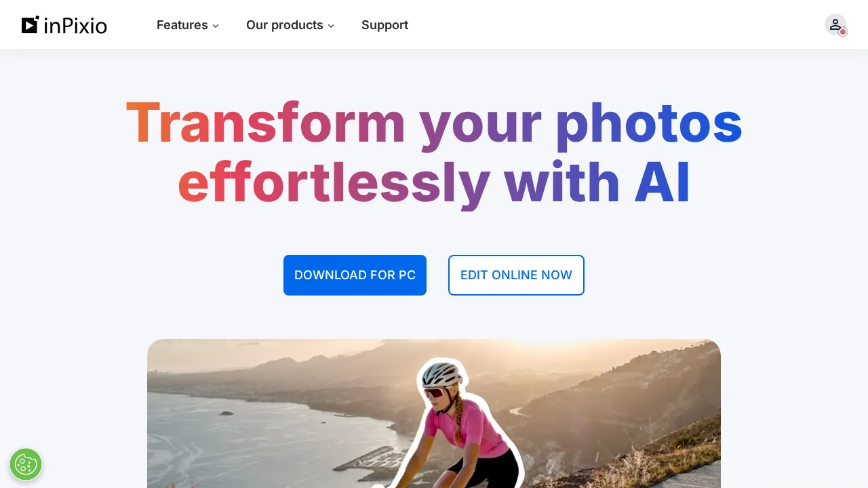Viewport: 868px width, 488px height.
Task: Click the DOWNLOAD FOR PC button
Action: pyautogui.click(x=355, y=275)
